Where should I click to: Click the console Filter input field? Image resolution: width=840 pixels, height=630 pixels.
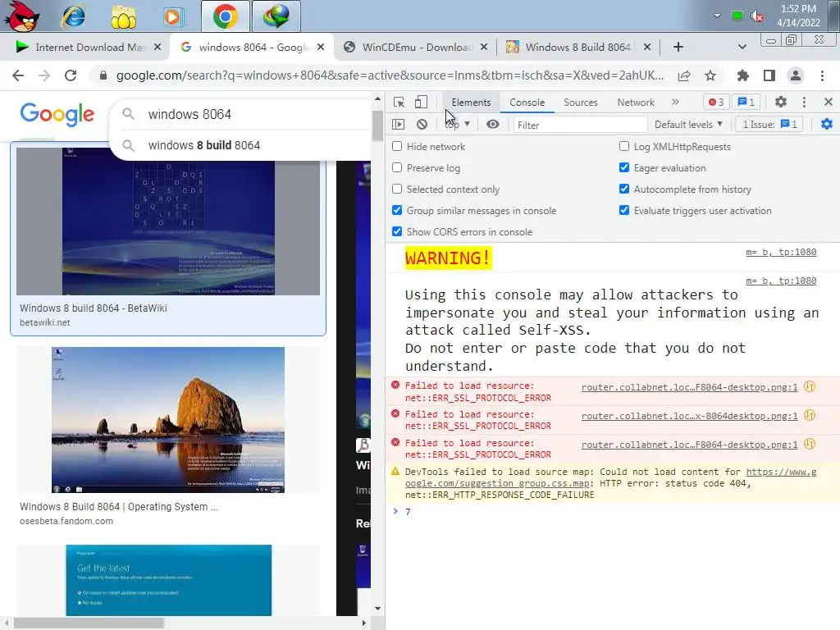click(580, 125)
